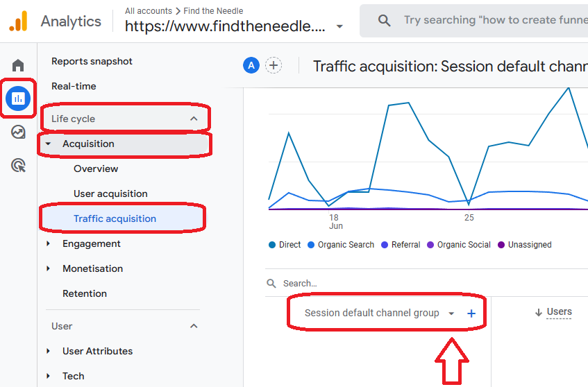The width and height of the screenshot is (588, 387).
Task: Open the Explore icon in sidebar
Action: click(18, 132)
